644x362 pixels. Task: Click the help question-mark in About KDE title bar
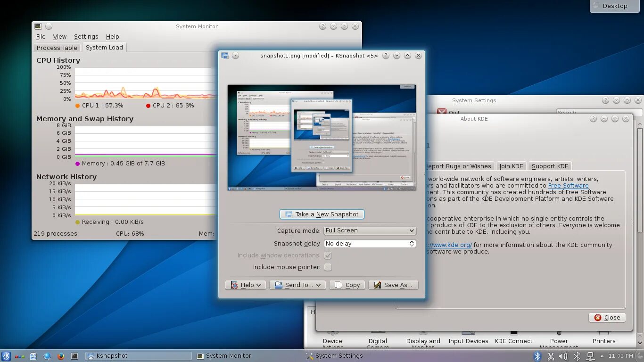(x=593, y=119)
